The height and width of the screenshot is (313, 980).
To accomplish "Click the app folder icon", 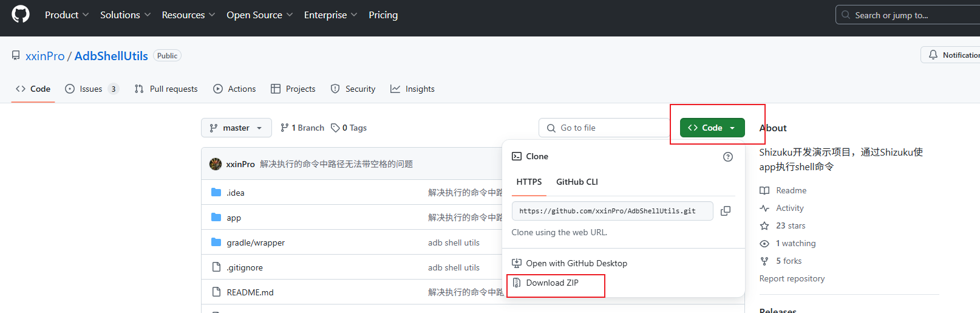I will click(216, 217).
